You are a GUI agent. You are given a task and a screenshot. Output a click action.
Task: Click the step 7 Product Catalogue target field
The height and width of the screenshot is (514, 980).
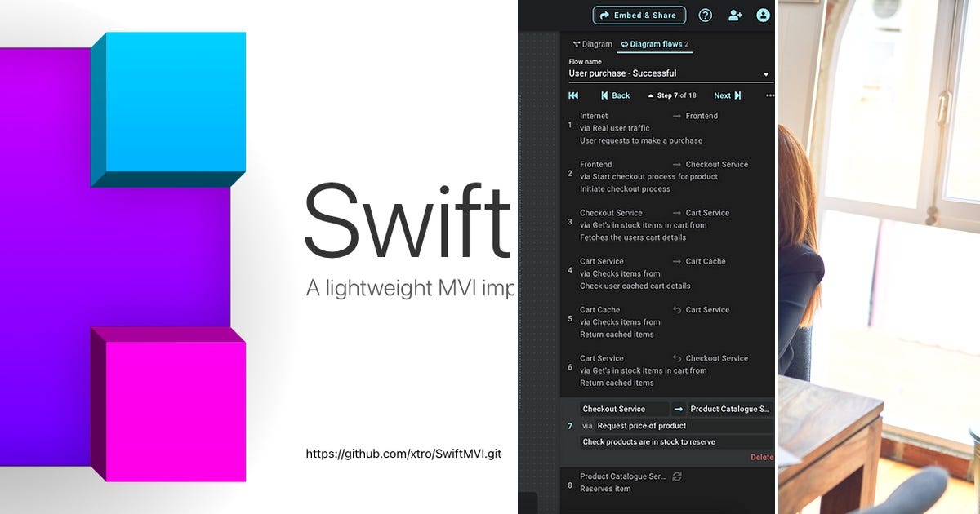point(730,410)
